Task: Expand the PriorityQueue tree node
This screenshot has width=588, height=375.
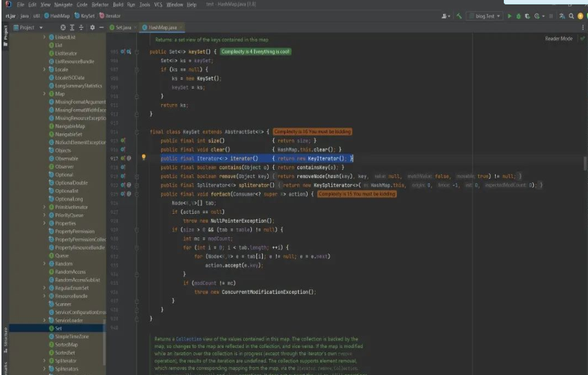Action: click(44, 215)
